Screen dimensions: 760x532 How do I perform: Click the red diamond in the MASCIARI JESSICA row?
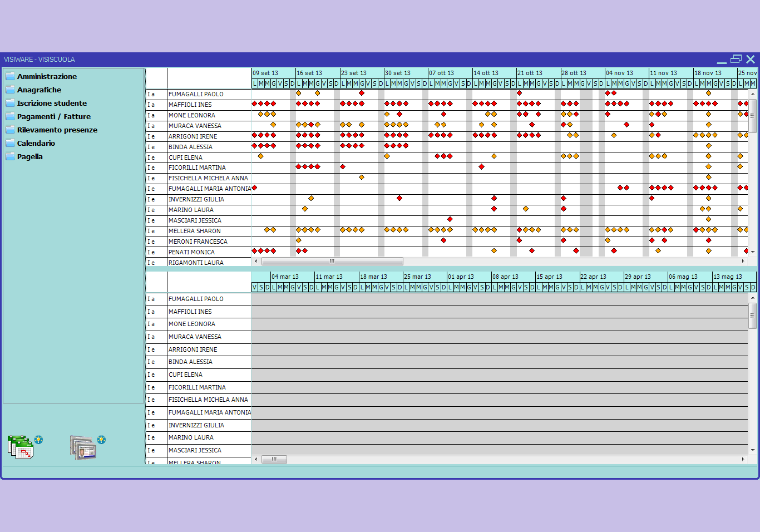(450, 219)
